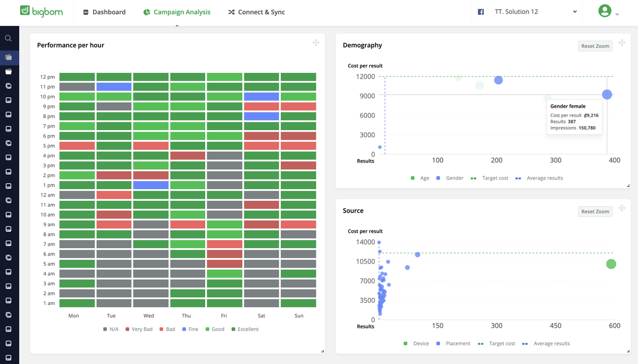Select the blue Wednesday 1 pm heatmap cell
Image resolution: width=638 pixels, height=364 pixels.
[151, 185]
